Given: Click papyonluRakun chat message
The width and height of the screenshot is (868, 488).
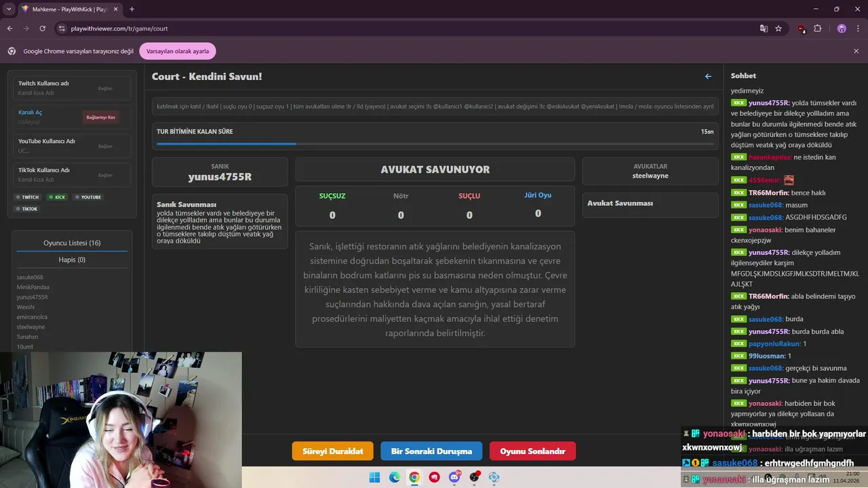Looking at the screenshot, I should (769, 344).
